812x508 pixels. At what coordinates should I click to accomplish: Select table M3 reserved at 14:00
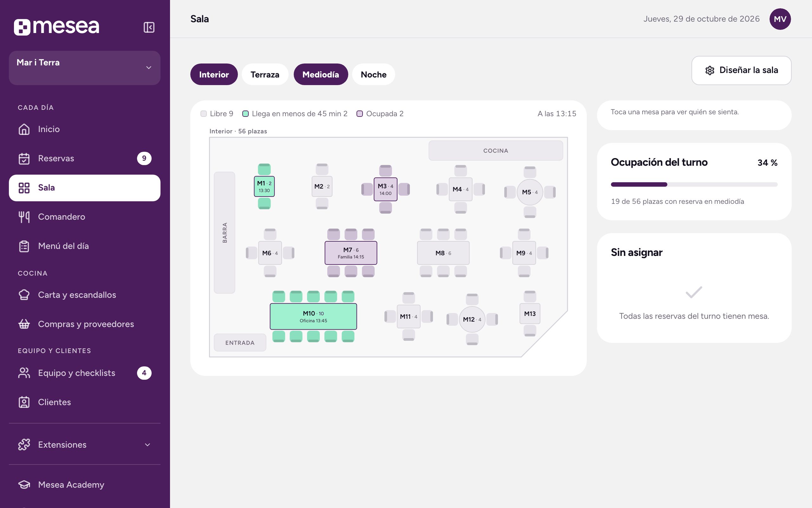(385, 190)
